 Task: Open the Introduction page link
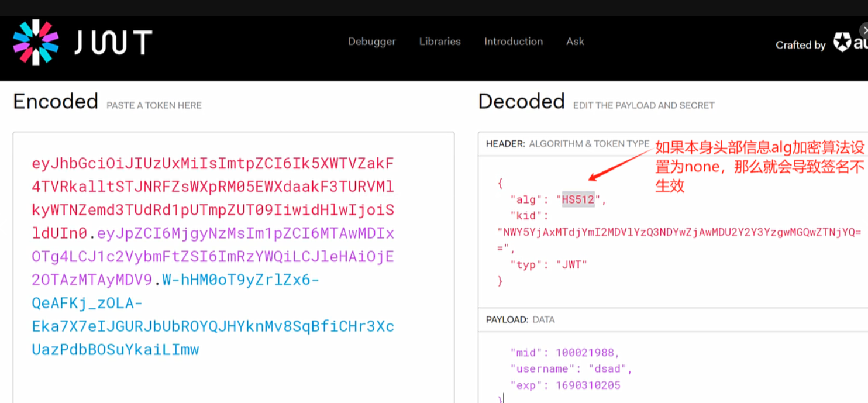pyautogui.click(x=513, y=42)
